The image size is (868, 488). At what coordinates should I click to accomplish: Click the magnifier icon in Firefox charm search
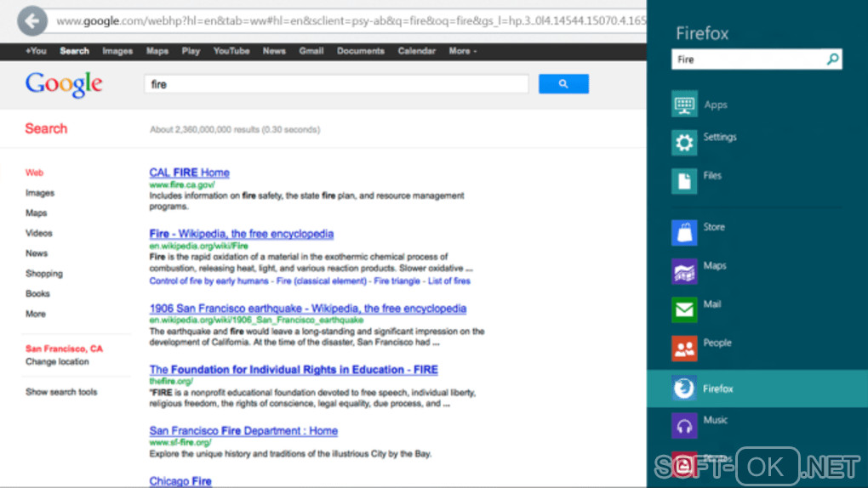(832, 60)
